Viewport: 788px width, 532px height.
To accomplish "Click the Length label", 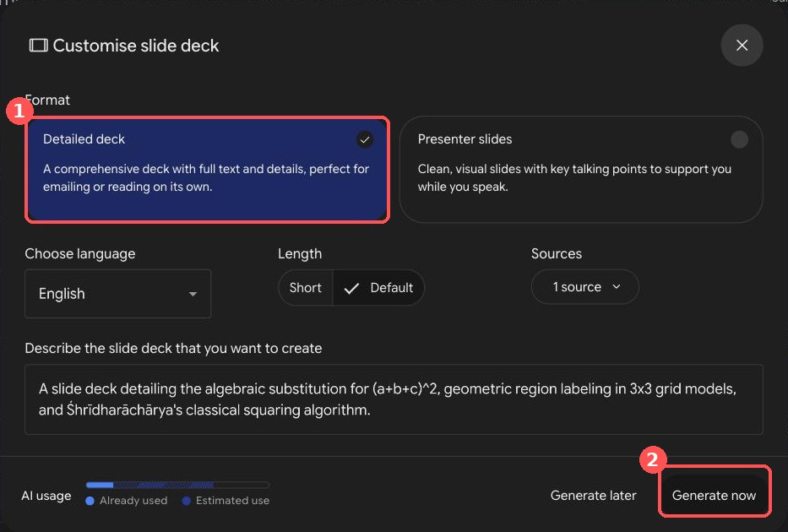I will (x=300, y=253).
